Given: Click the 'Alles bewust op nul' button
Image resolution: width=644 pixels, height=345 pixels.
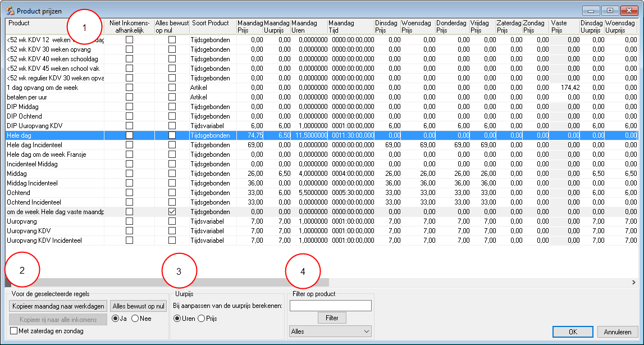Looking at the screenshot, I should coord(139,306).
